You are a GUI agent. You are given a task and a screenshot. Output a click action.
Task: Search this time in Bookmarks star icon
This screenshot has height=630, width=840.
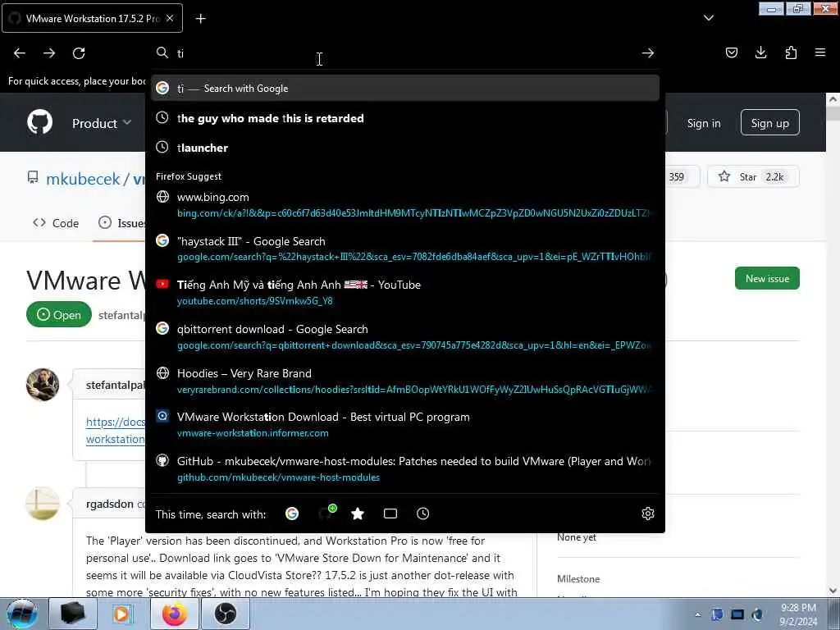click(358, 514)
